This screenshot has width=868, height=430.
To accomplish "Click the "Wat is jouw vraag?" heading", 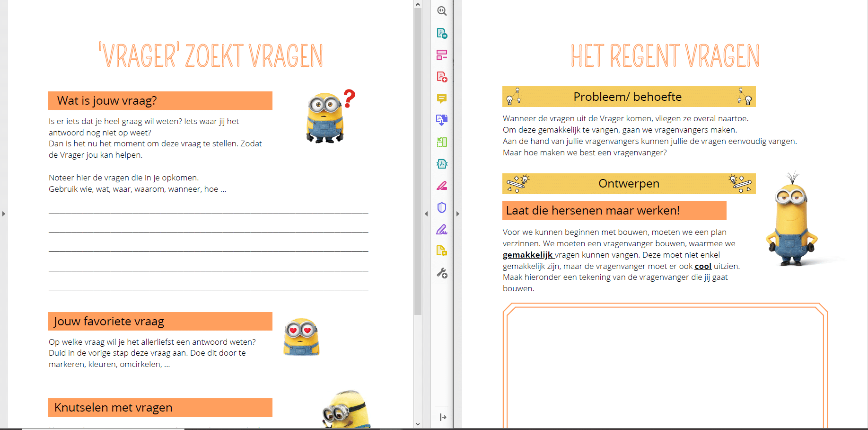I will 160,101.
